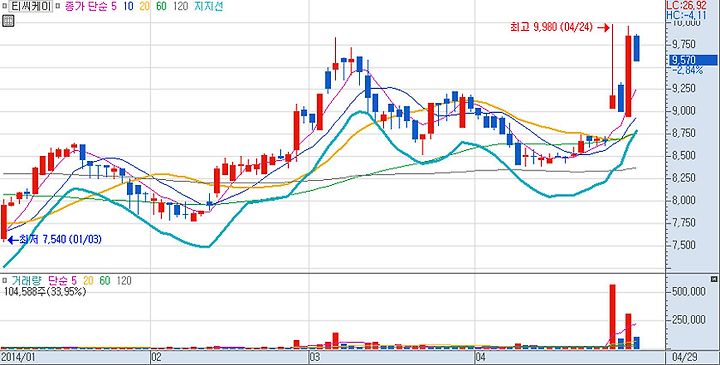The width and height of the screenshot is (720, 365).
Task: Select the 02 month axis segment
Action: click(230, 357)
